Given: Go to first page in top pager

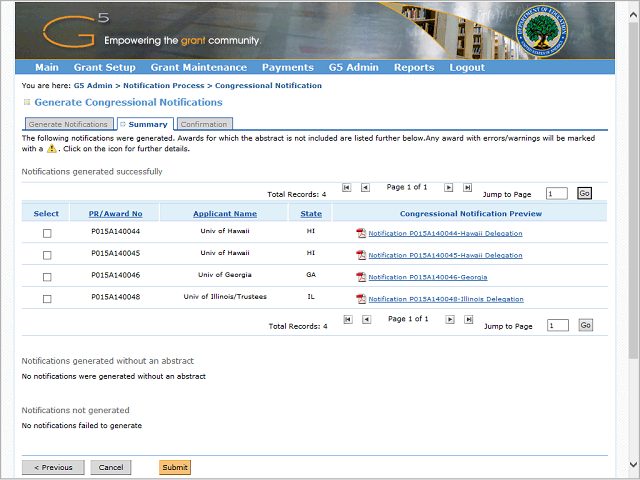Looking at the screenshot, I should (x=347, y=187).
